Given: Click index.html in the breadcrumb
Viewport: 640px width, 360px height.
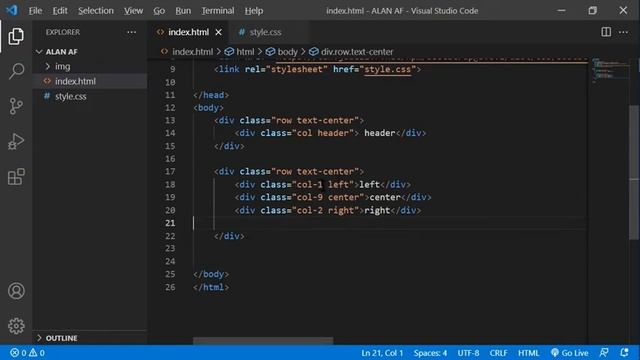Looking at the screenshot, I should (x=192, y=52).
